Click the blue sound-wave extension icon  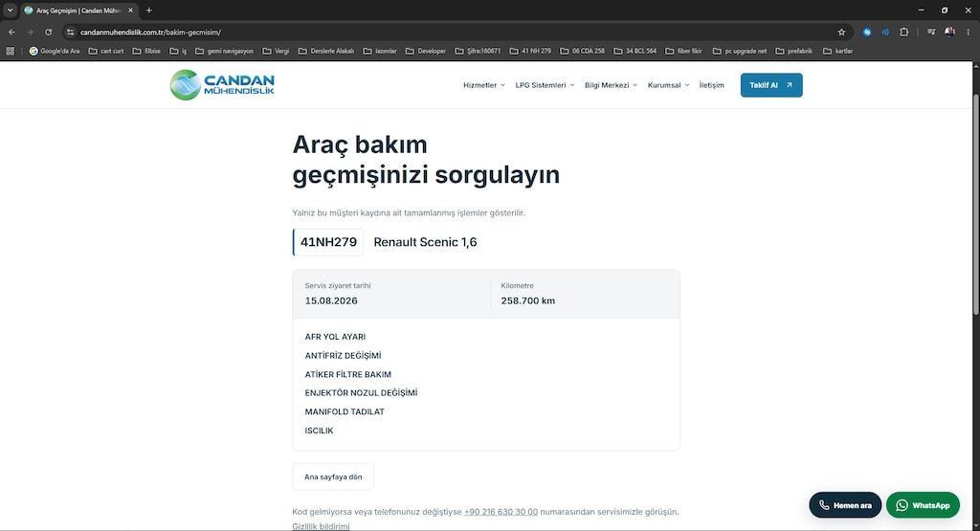885,32
